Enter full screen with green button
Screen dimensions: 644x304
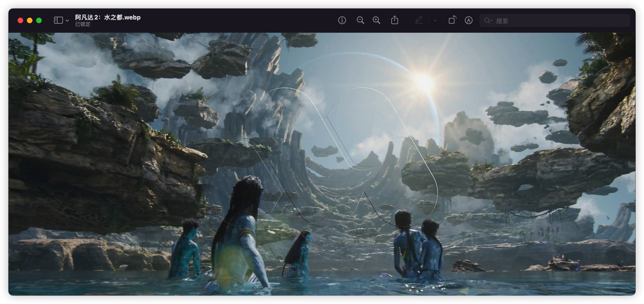tap(39, 20)
